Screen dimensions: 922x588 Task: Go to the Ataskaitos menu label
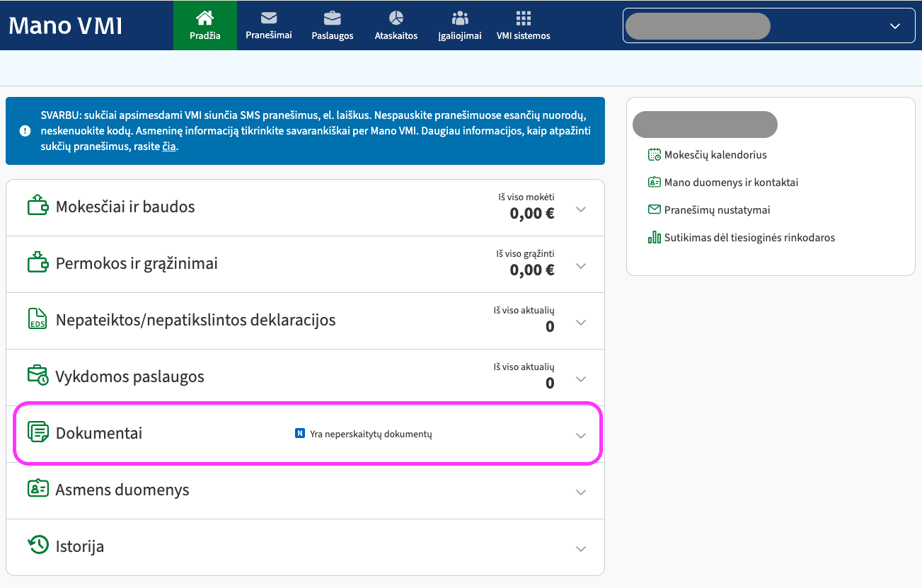396,35
